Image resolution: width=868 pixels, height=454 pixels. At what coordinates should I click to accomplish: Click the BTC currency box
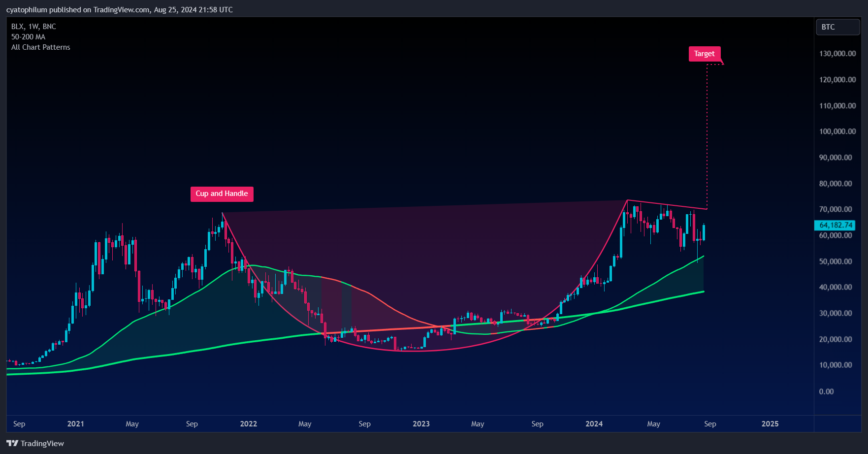tap(837, 27)
